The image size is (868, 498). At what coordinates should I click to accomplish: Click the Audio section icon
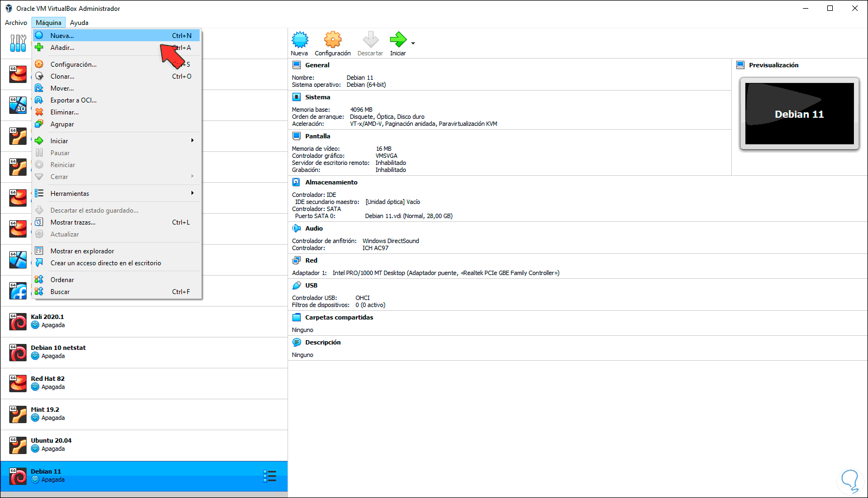[297, 228]
